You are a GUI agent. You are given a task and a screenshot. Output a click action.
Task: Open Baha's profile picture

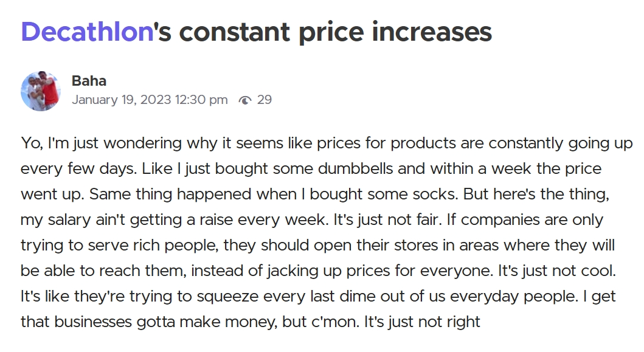pyautogui.click(x=41, y=91)
